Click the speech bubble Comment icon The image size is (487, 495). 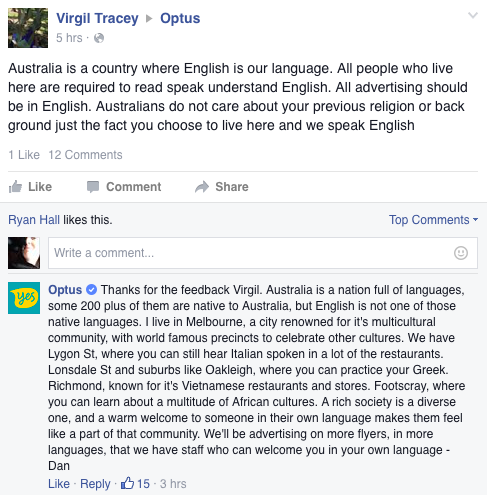[93, 187]
